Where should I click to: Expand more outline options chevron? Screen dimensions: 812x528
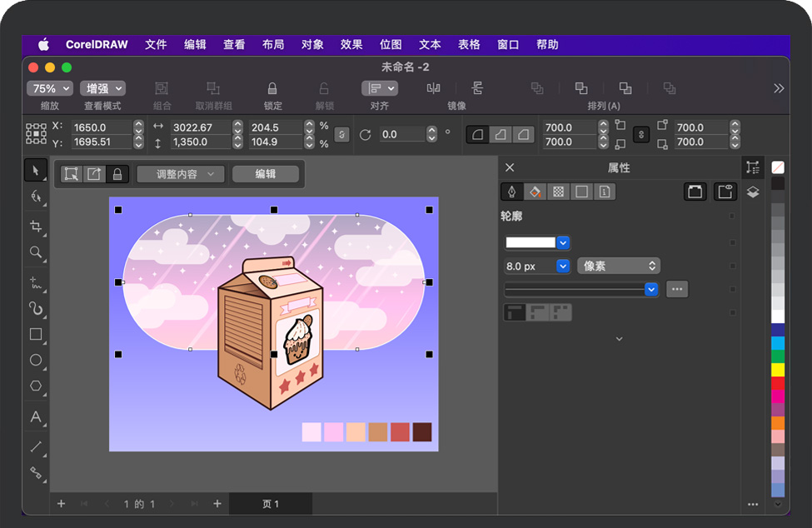tap(620, 339)
